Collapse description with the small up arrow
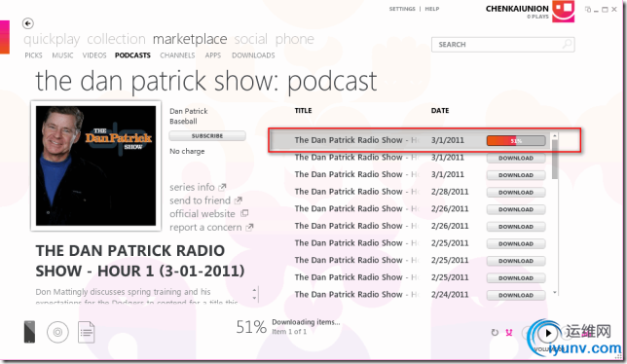The width and height of the screenshot is (627, 364). point(254,290)
